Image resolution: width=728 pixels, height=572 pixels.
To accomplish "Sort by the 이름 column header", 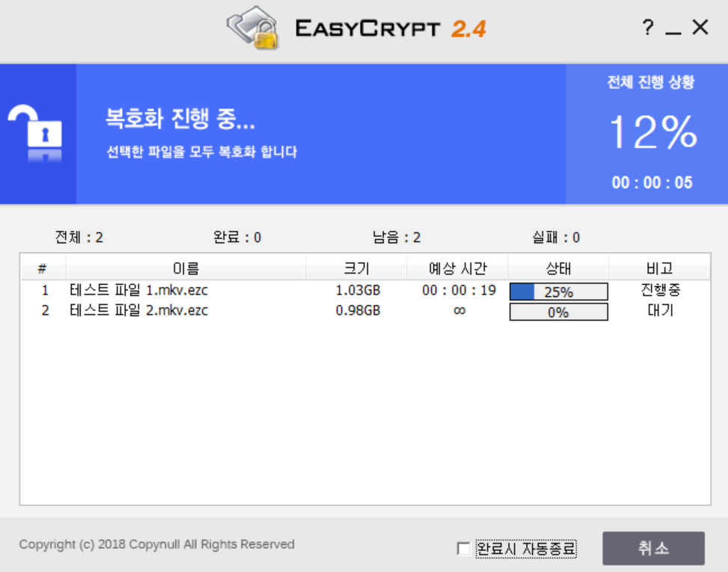I will [186, 268].
